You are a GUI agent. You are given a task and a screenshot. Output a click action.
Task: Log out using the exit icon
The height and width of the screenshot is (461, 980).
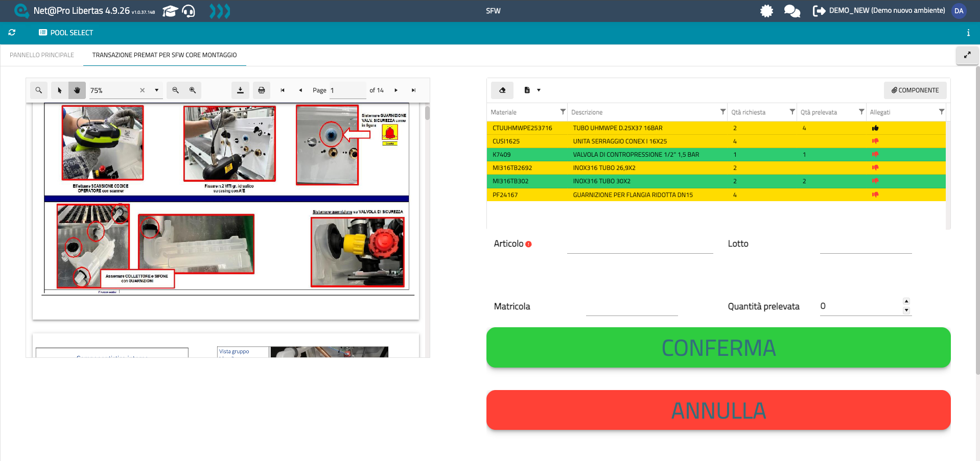click(819, 11)
